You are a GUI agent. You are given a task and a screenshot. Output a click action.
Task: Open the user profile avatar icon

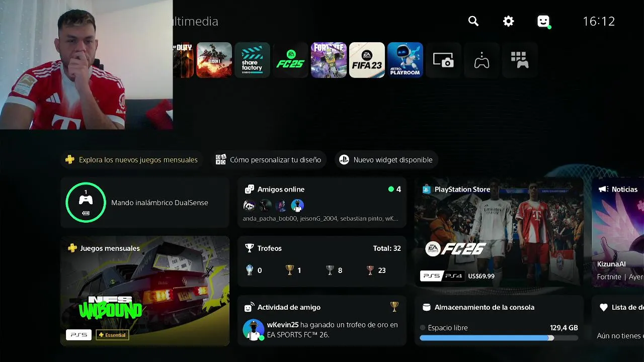(x=543, y=21)
